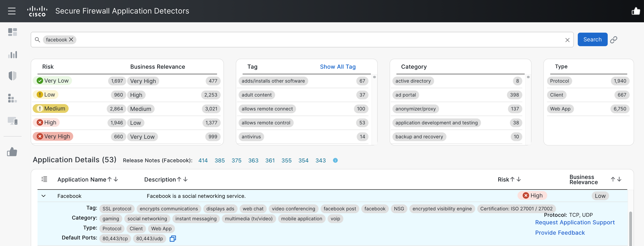Open the dashboard panel in the sidebar
The image size is (644, 246).
click(12, 32)
